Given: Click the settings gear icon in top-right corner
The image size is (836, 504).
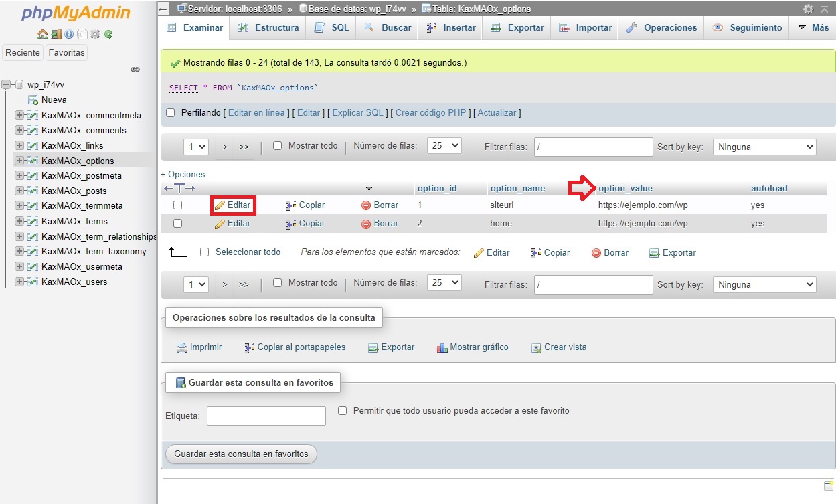Looking at the screenshot, I should point(808,9).
